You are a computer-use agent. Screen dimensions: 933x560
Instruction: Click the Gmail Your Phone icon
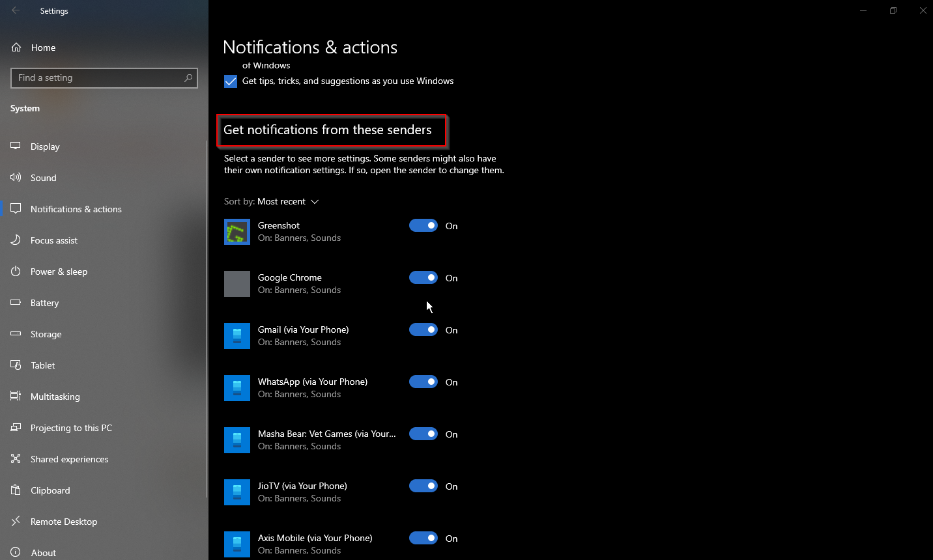237,336
